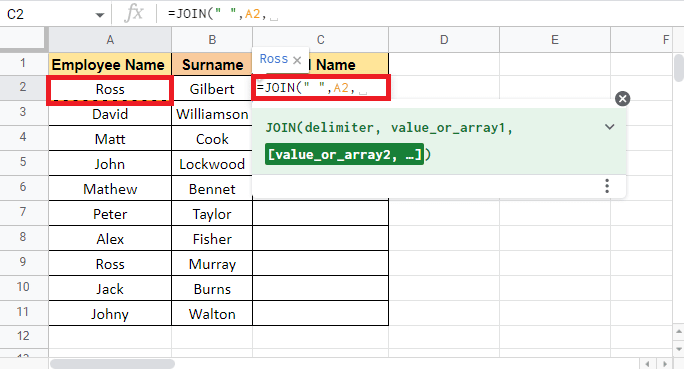
Task: Click the highlighted value_or_array2 argument
Action: (344, 154)
